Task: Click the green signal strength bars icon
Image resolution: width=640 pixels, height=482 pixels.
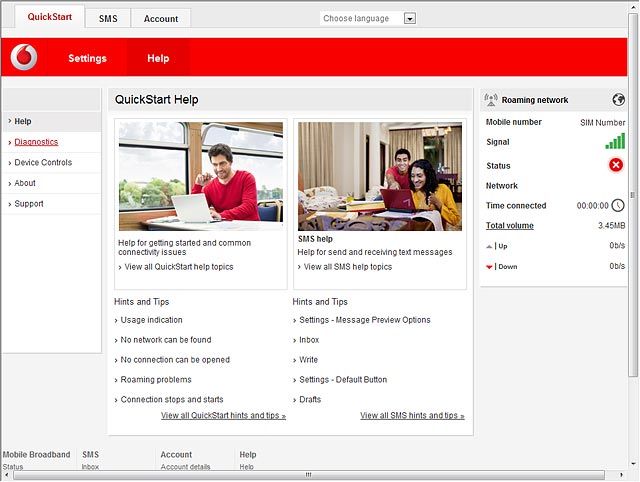Action: 615,141
